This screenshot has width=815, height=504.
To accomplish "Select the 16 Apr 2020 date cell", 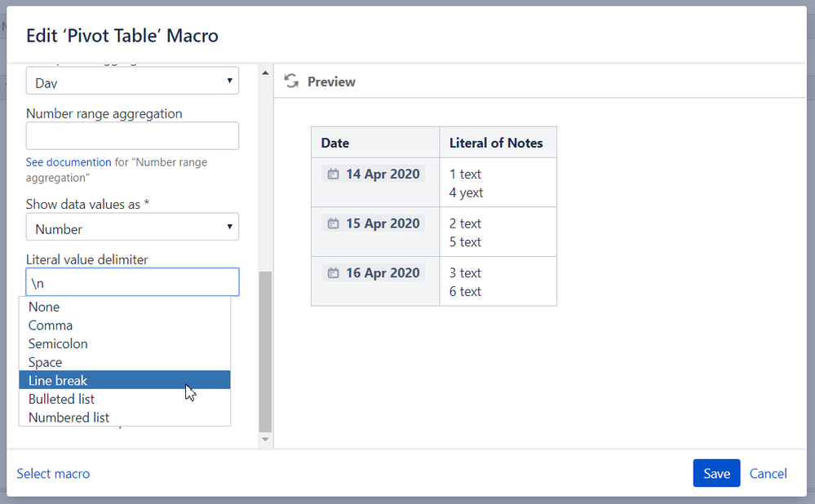I will [x=375, y=281].
